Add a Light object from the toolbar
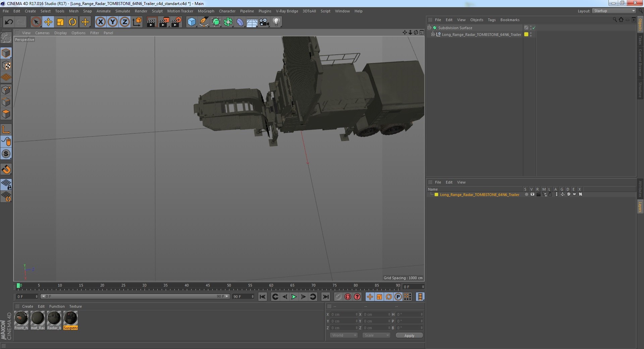 click(276, 22)
